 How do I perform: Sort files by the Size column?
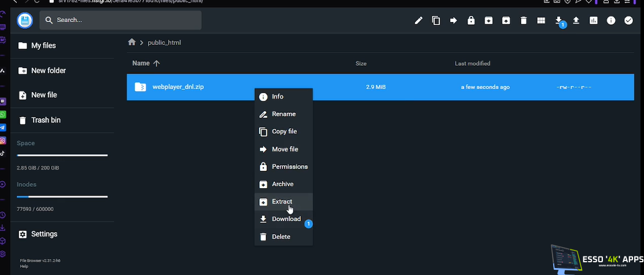(x=360, y=63)
